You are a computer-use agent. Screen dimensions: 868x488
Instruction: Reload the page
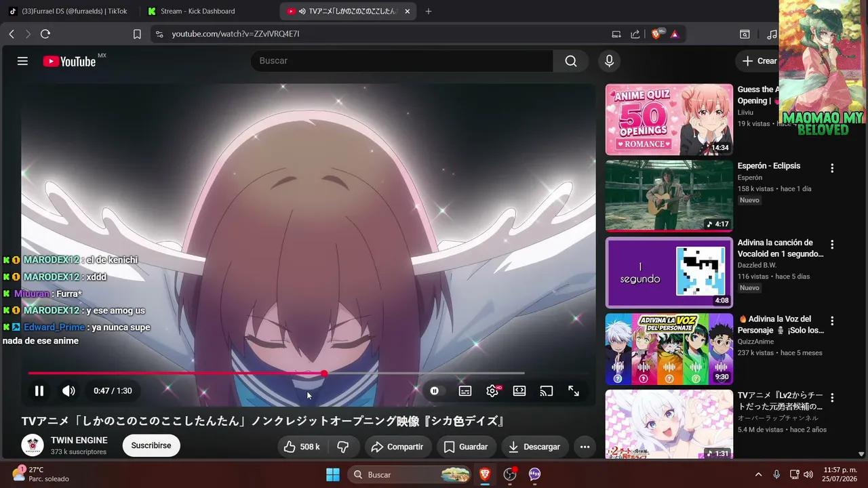click(x=45, y=34)
